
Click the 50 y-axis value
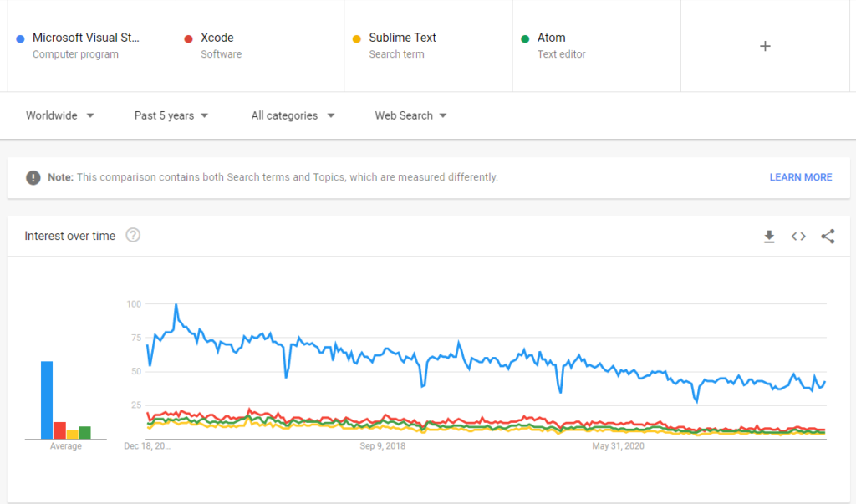136,371
